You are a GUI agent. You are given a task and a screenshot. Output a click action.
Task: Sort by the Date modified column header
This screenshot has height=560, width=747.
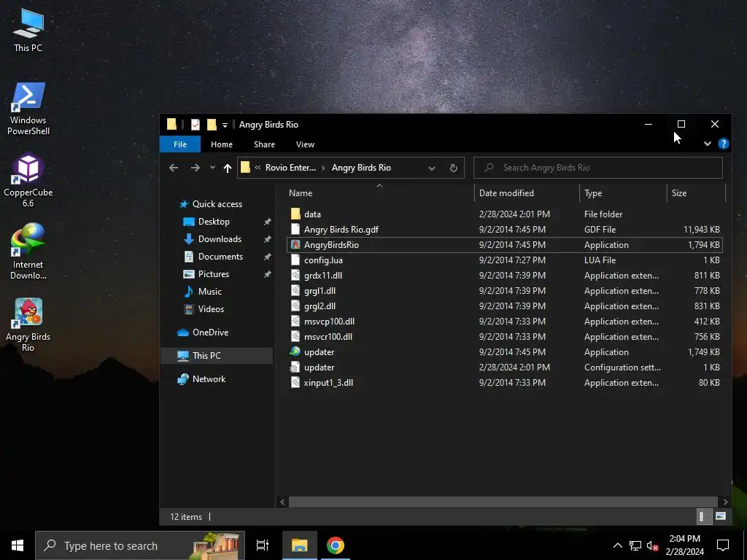527,192
